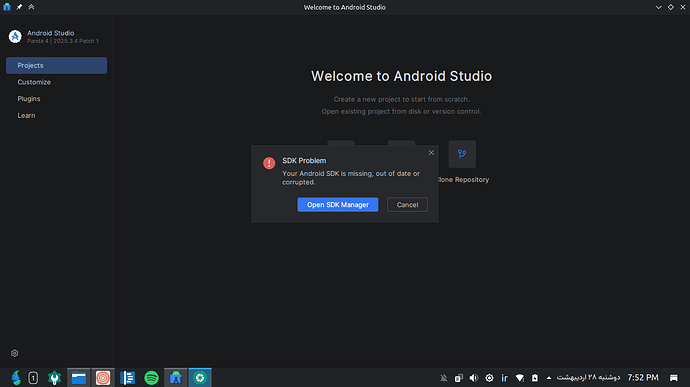Viewport: 690px width, 387px height.
Task: Switch keyboard layout 'ir' indicator
Action: point(504,378)
